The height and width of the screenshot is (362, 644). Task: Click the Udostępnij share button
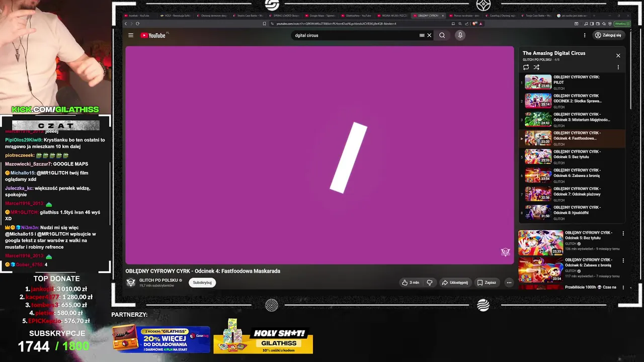455,283
